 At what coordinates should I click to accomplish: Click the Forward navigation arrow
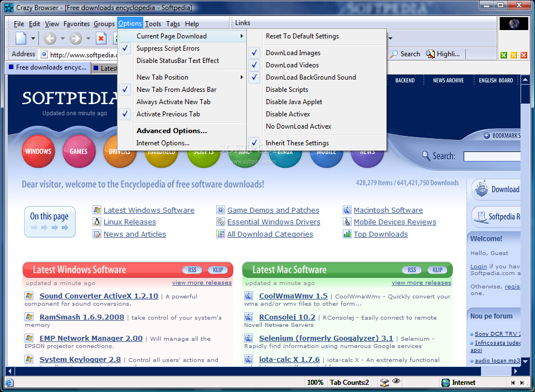76,38
